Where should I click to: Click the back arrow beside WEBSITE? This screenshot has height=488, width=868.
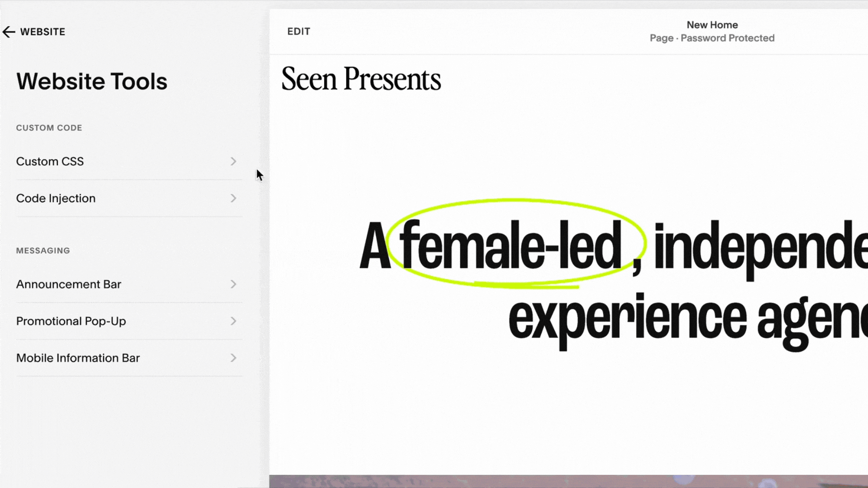click(9, 32)
